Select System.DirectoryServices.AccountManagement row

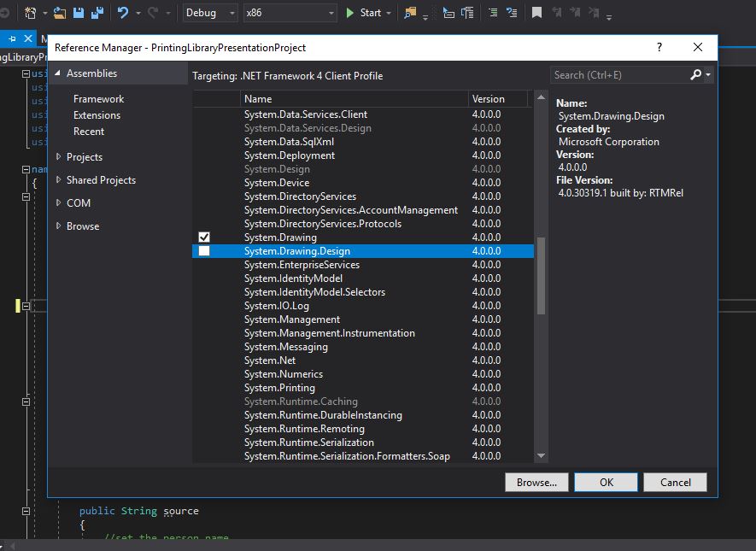point(363,210)
